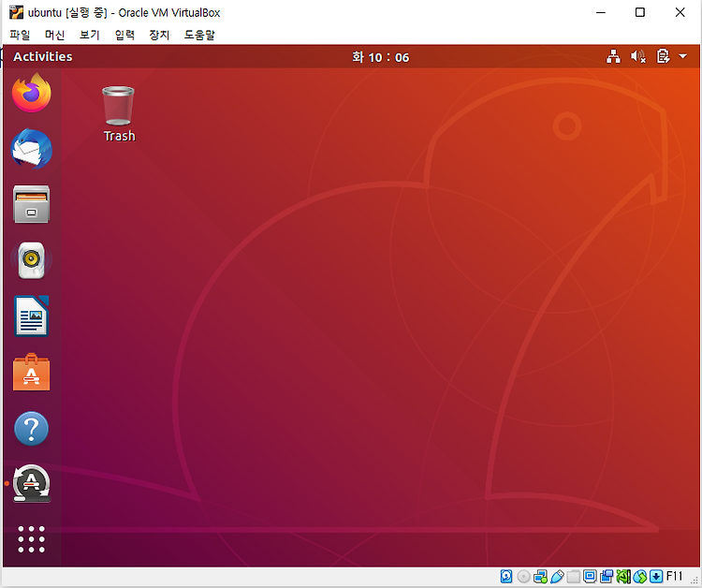Open Ubuntu network status icon
This screenshot has height=588, width=702.
613,56
